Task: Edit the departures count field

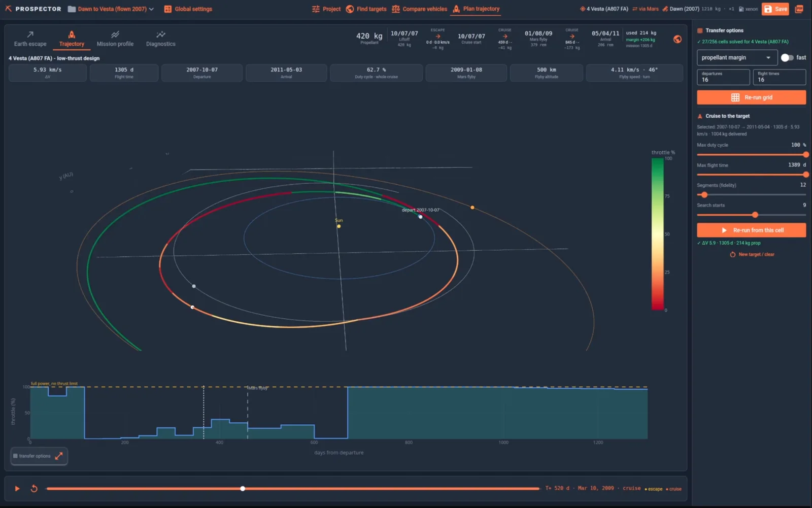Action: click(x=723, y=77)
